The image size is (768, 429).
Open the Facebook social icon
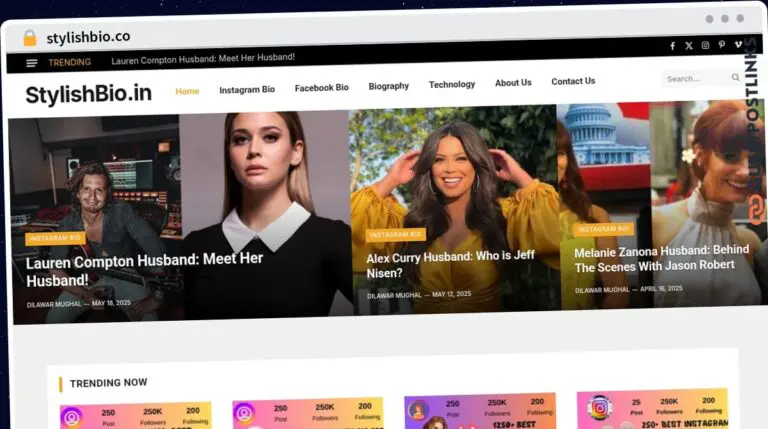(672, 46)
